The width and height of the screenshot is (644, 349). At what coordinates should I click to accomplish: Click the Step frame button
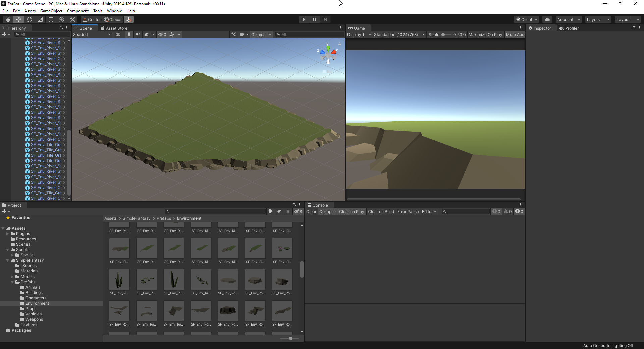coord(325,19)
